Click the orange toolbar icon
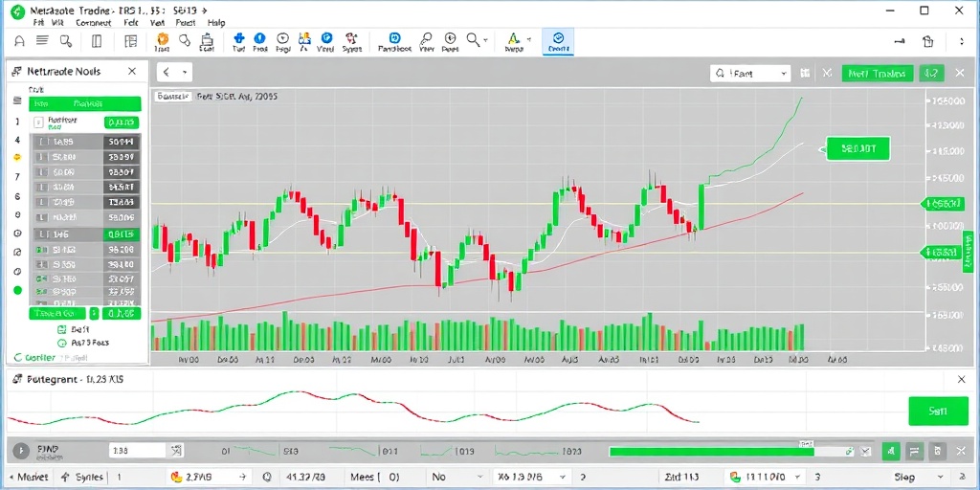Viewport: 980px width, 490px height. coord(162,41)
